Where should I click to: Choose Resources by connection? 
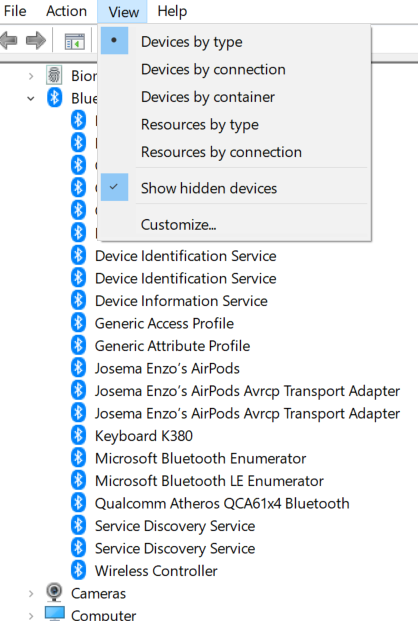pyautogui.click(x=234, y=152)
